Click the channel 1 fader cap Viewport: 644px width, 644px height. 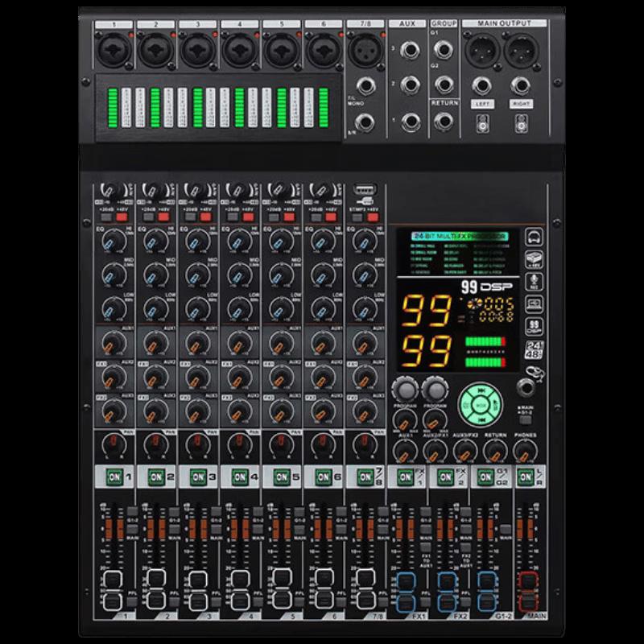pos(113,590)
